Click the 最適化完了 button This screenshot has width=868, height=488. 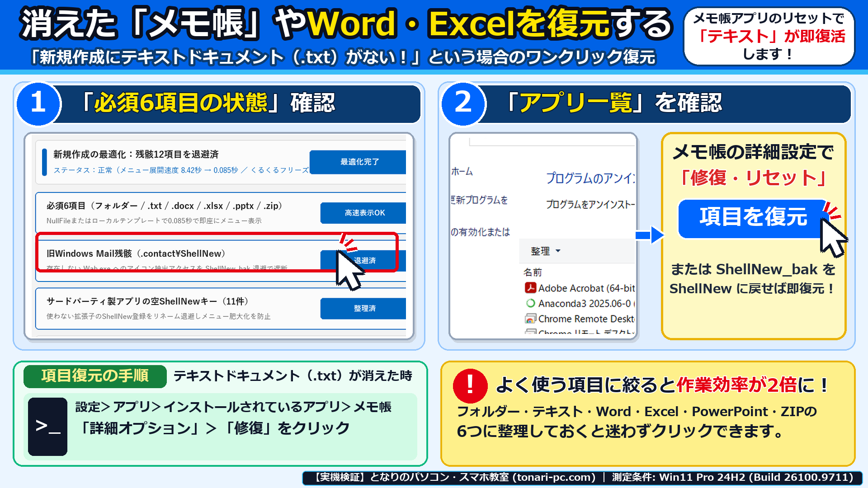click(x=358, y=162)
